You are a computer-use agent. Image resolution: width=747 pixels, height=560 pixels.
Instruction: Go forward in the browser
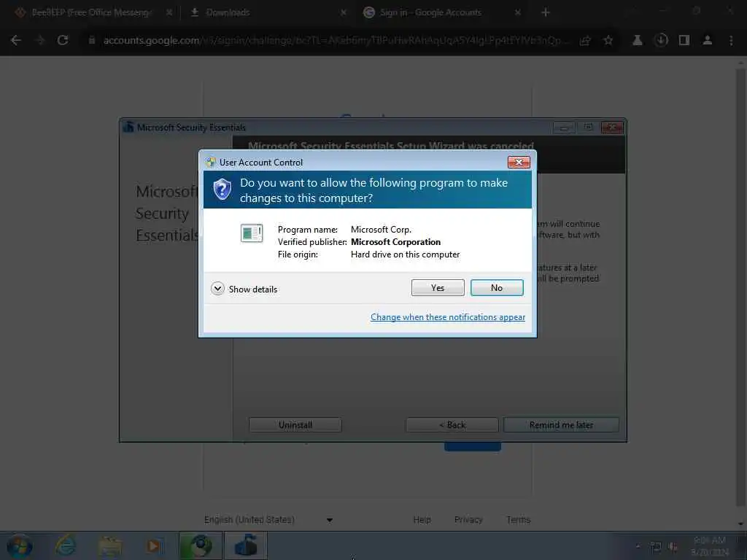40,41
